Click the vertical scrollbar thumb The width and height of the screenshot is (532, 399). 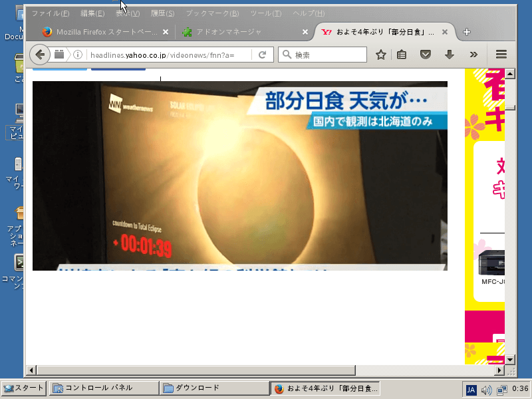pyautogui.click(x=509, y=108)
